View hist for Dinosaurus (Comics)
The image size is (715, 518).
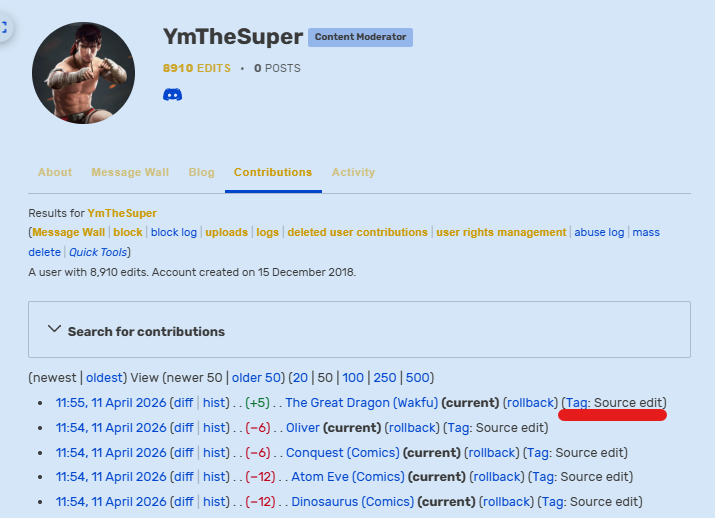pyautogui.click(x=214, y=502)
